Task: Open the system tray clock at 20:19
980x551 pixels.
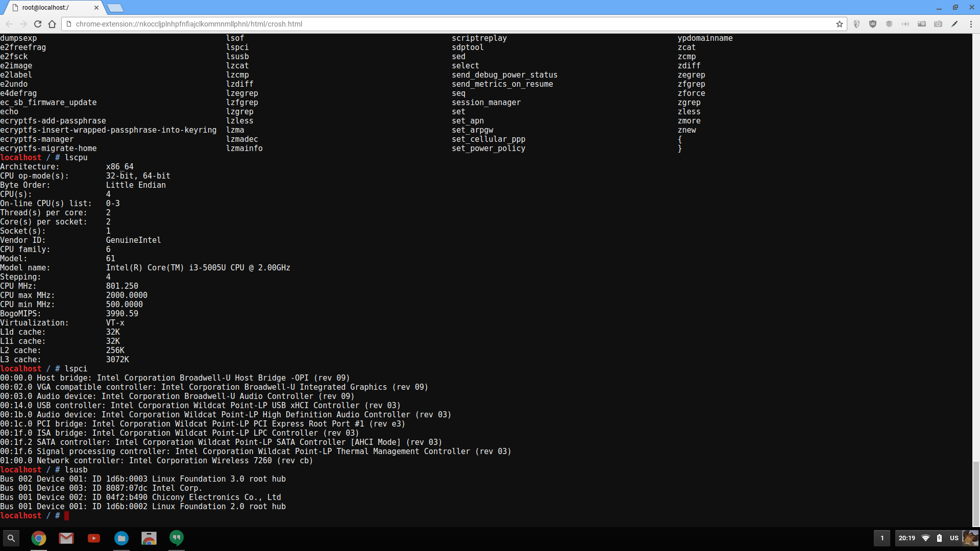Action: (x=907, y=538)
